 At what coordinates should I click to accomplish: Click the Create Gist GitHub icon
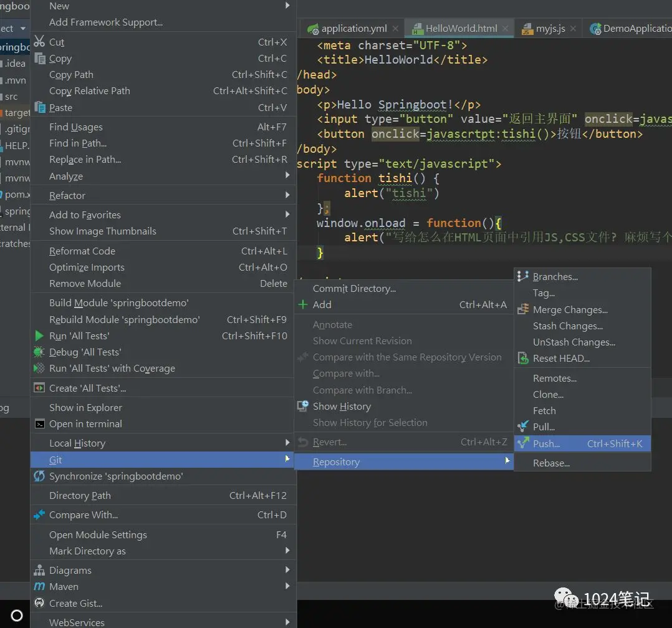click(39, 602)
